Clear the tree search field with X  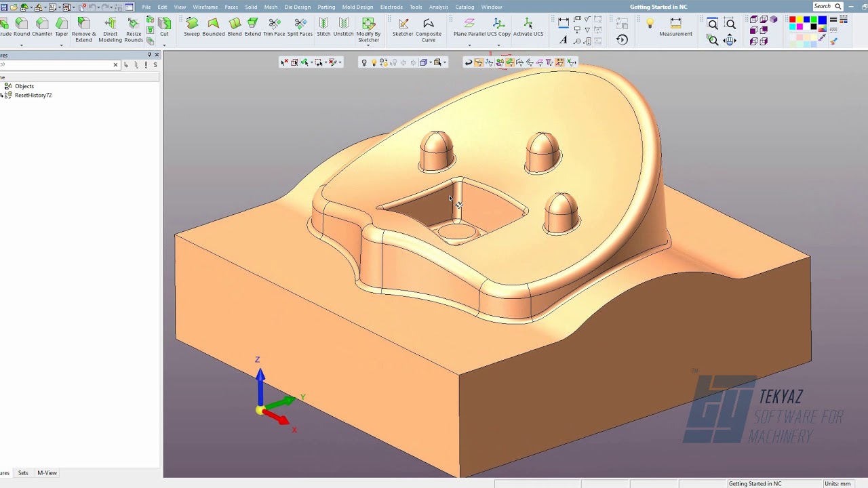(x=115, y=65)
